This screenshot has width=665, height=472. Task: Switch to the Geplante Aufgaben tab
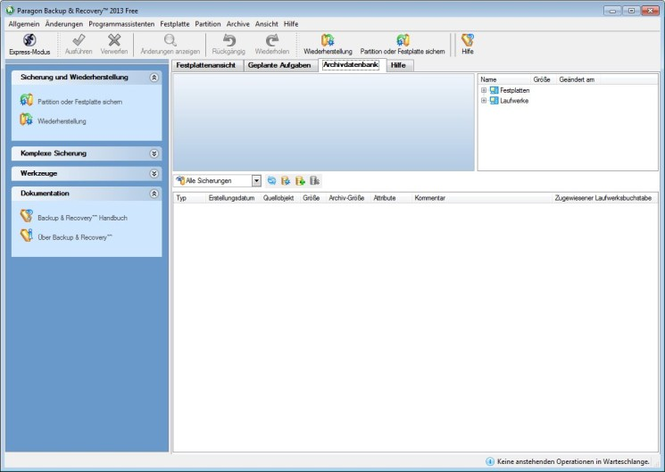click(x=280, y=65)
